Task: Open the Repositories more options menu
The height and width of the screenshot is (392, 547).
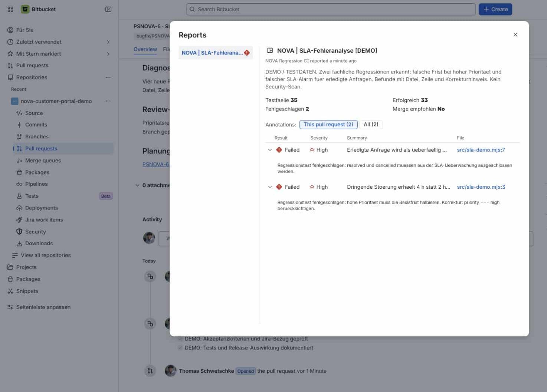Action: pyautogui.click(x=108, y=78)
